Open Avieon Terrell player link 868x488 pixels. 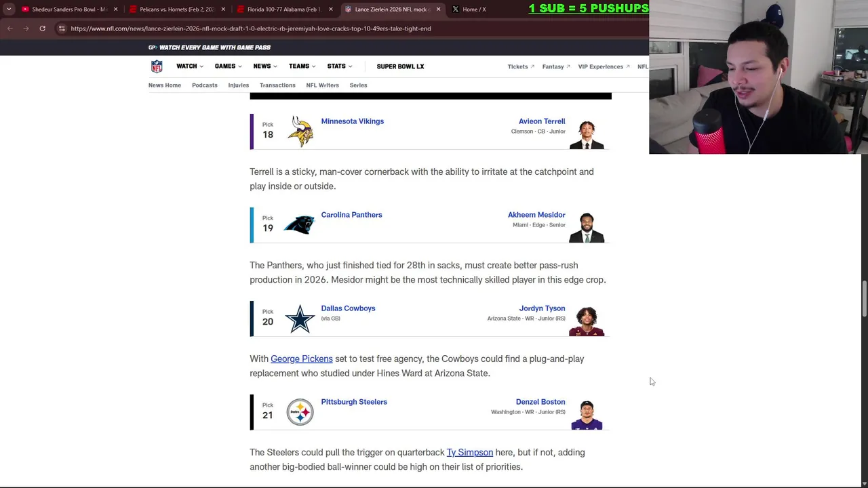click(x=542, y=121)
